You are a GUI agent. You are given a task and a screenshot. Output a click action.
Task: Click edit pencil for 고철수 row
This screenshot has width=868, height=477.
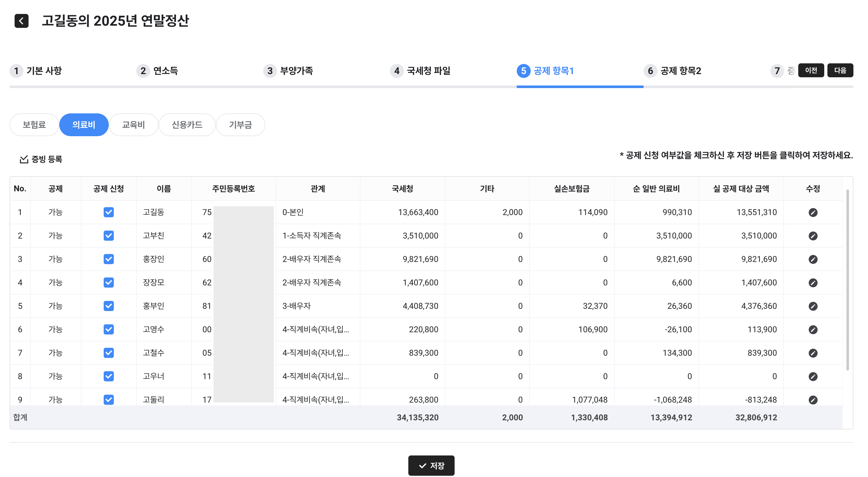coord(813,353)
